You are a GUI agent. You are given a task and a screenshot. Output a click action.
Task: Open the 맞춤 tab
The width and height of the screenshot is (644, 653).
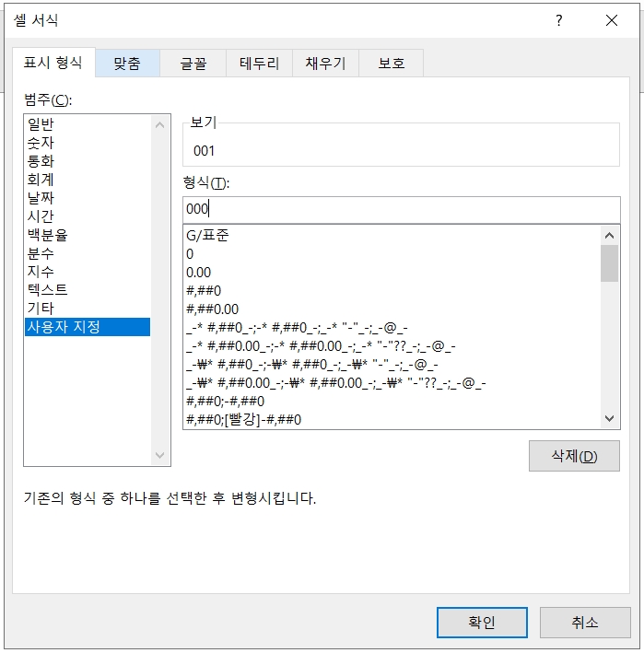click(127, 64)
